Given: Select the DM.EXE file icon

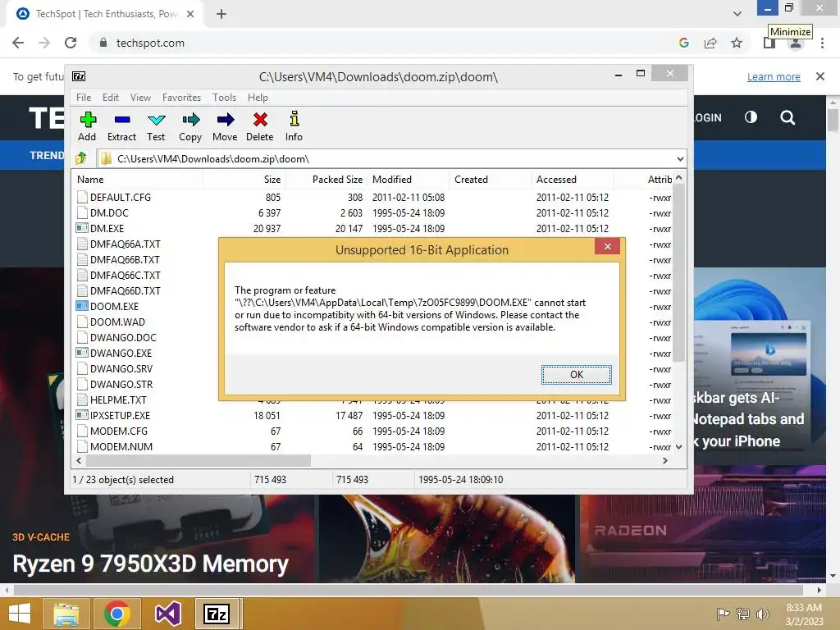Looking at the screenshot, I should click(82, 228).
